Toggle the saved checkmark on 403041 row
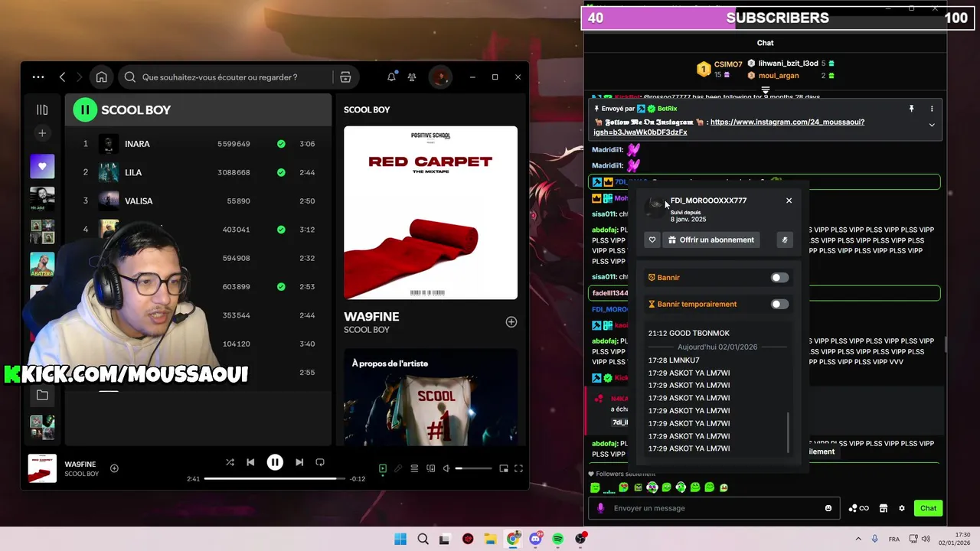 click(x=281, y=230)
